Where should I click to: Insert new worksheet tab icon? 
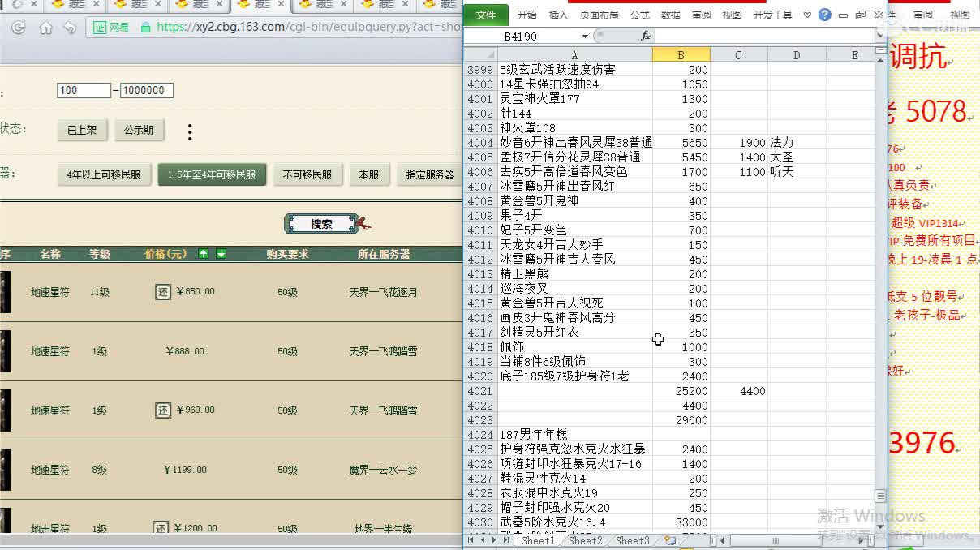click(x=670, y=539)
